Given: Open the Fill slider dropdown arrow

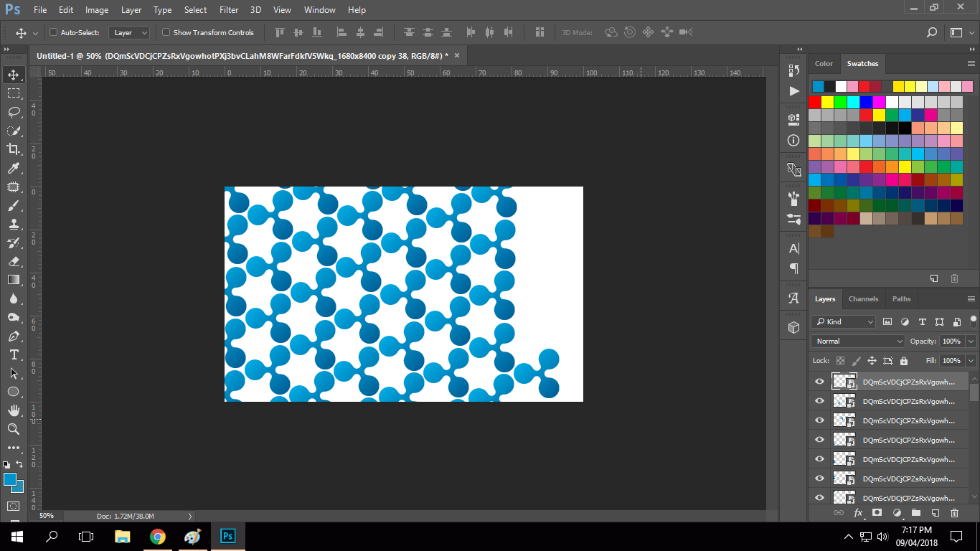Looking at the screenshot, I should [971, 361].
